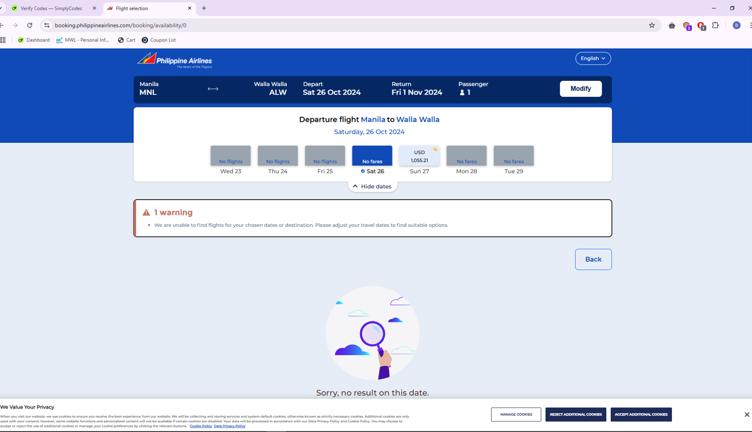Click Accept Additional Cookies button
This screenshot has width=752, height=432.
[x=641, y=414]
